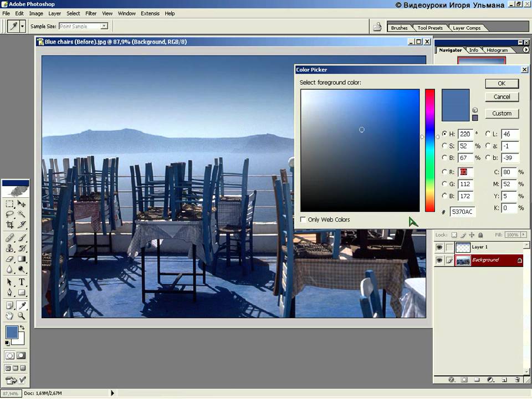Image resolution: width=532 pixels, height=399 pixels.
Task: Select the Pen tool
Action: (x=9, y=293)
